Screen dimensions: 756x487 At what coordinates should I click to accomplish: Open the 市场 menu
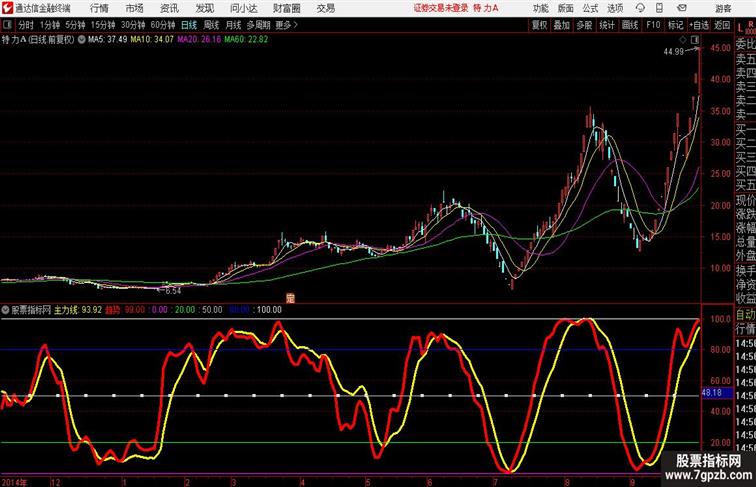click(x=135, y=8)
